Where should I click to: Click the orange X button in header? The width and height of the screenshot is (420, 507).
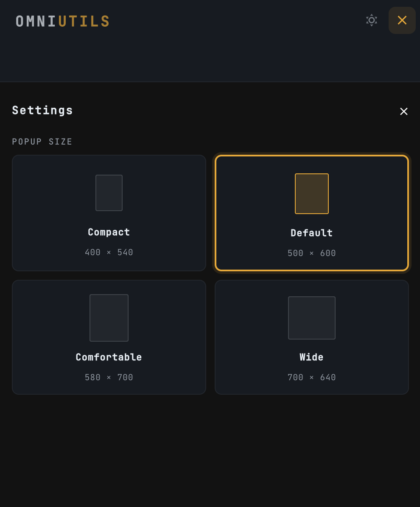(x=402, y=20)
